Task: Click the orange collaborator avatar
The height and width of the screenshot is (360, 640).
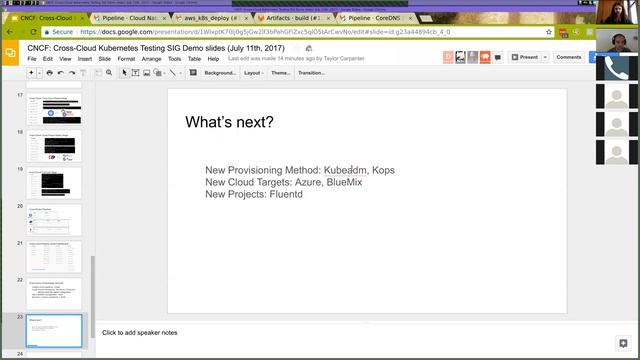Action: pos(485,57)
